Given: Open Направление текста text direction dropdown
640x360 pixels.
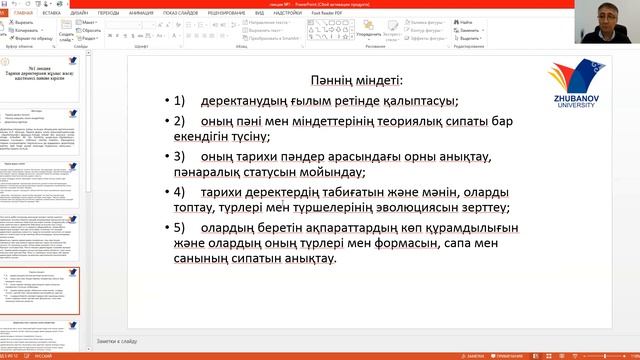Looking at the screenshot, I should tap(268, 22).
